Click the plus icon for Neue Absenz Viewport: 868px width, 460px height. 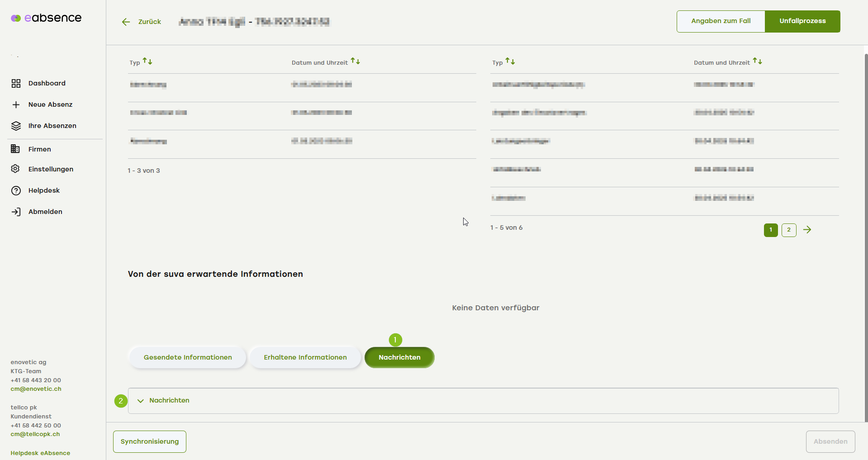[16, 104]
